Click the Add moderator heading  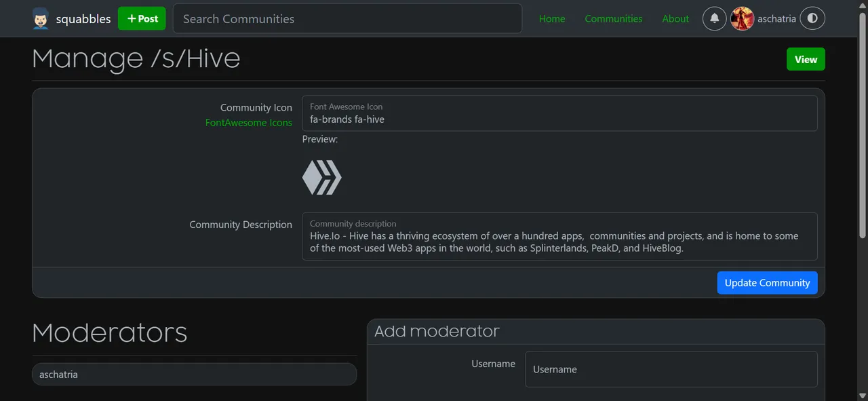(x=437, y=331)
